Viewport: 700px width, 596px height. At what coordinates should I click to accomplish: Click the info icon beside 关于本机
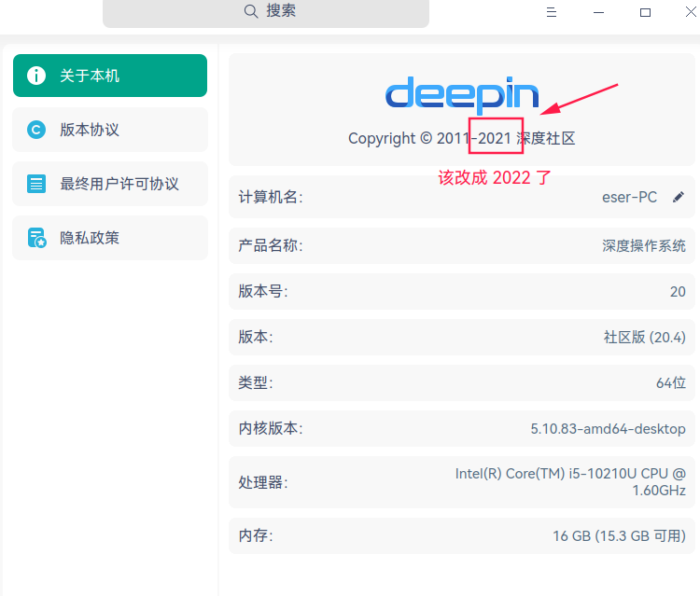[36, 76]
